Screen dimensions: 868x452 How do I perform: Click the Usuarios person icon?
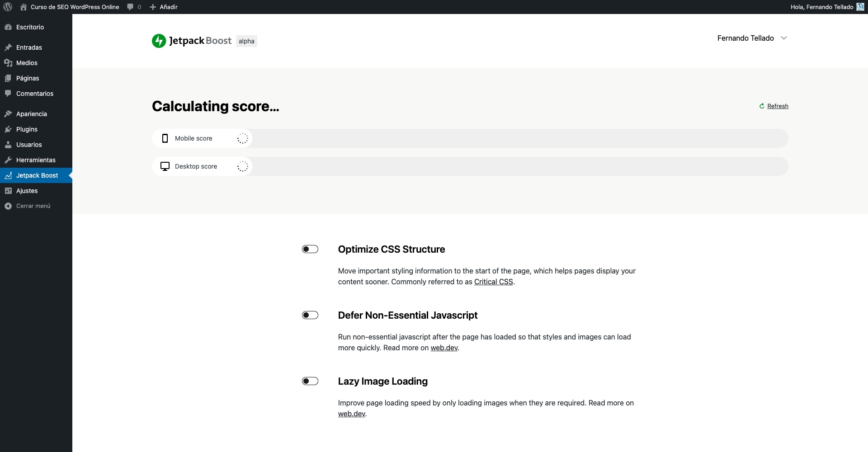pyautogui.click(x=8, y=145)
